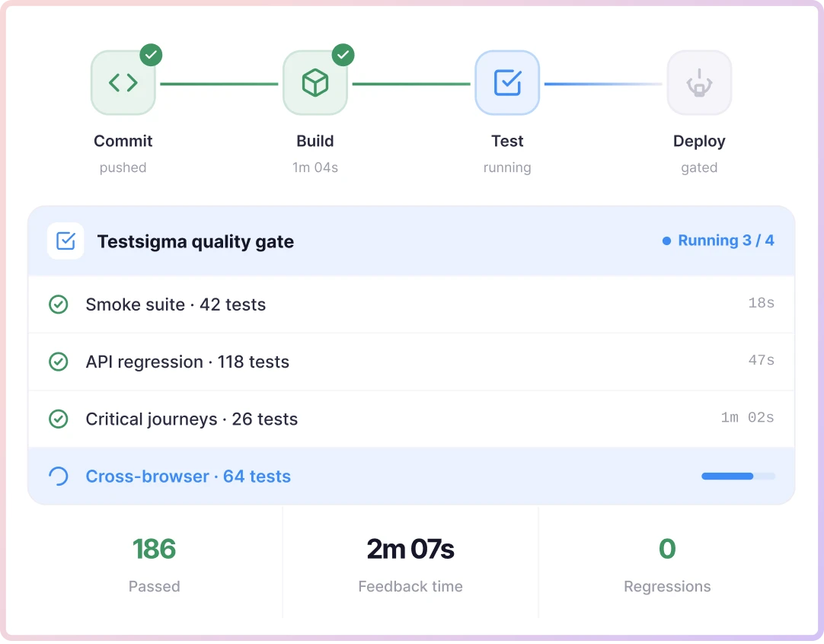Open the Cross-browser · 64 tests row
This screenshot has width=824, height=644.
point(411,477)
